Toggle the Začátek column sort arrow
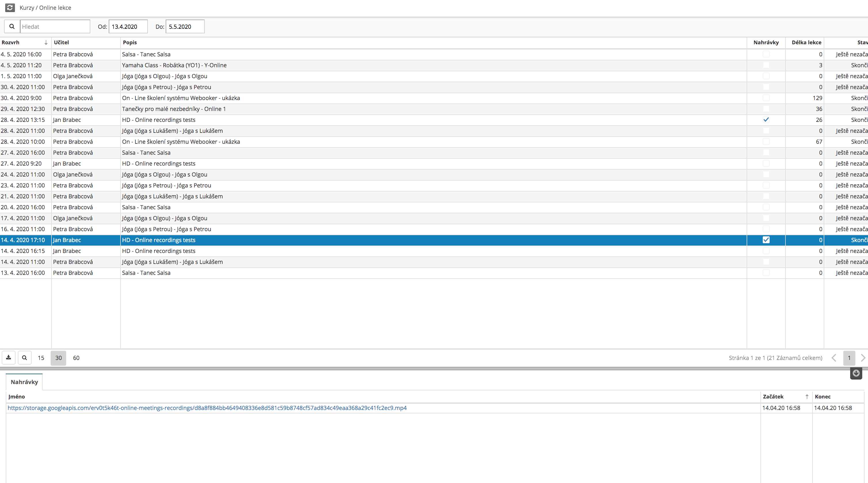Viewport: 868px width, 483px height. point(807,396)
